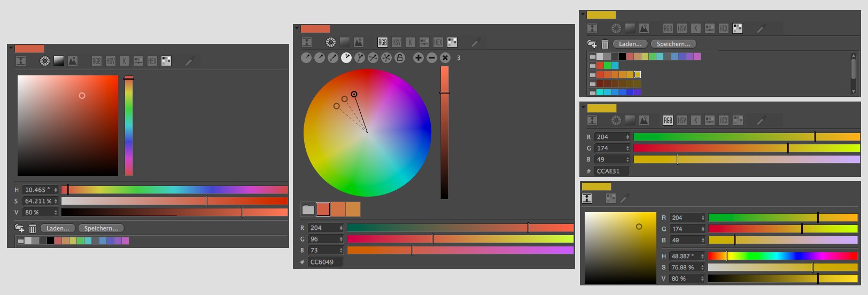Open picture color mode in middle panel
Viewport: 868px width, 295px height.
pyautogui.click(x=359, y=42)
